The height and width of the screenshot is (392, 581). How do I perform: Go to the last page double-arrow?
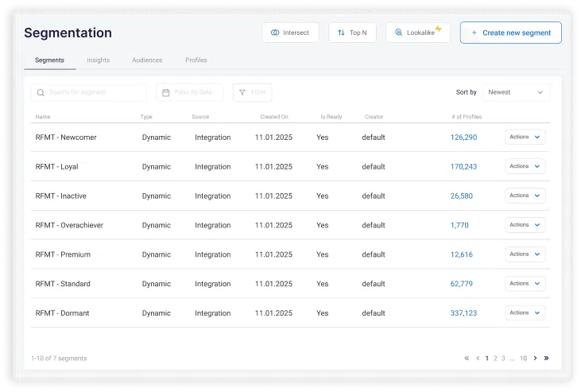(546, 359)
